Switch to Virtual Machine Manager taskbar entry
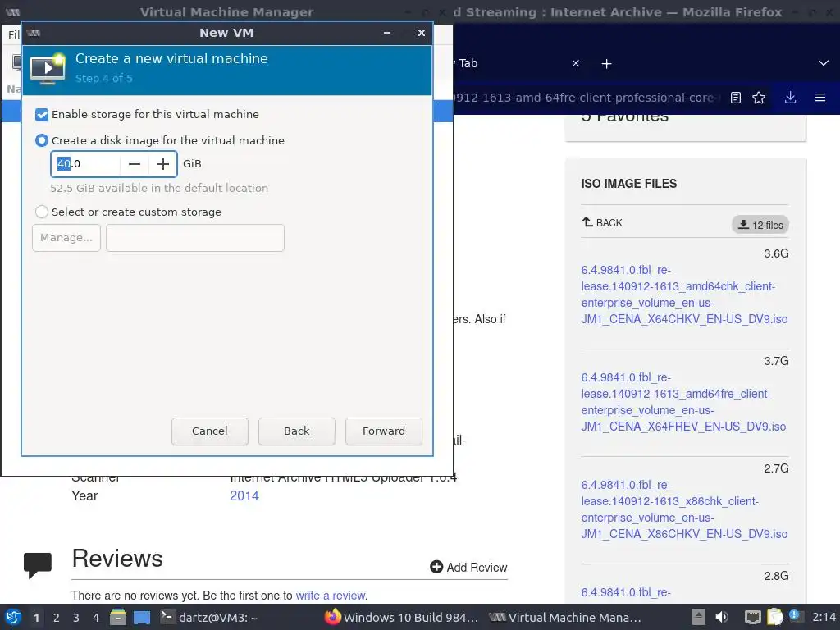Image resolution: width=840 pixels, height=630 pixels. coord(566,618)
